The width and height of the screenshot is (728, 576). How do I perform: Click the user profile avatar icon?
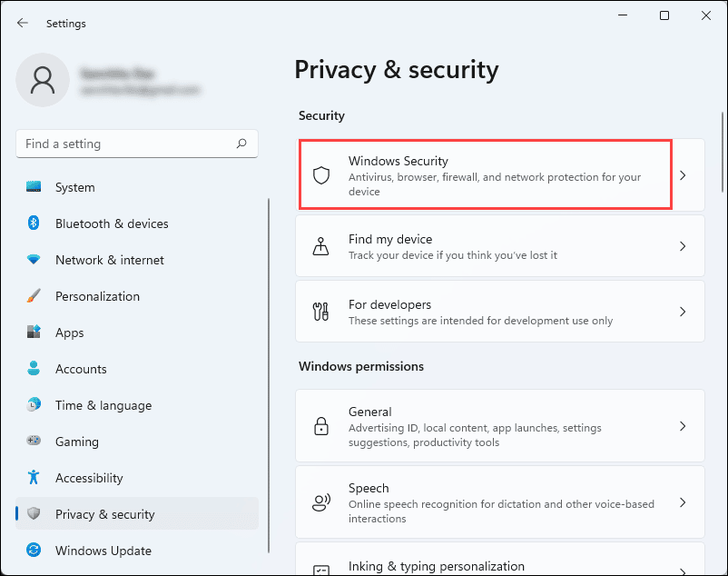(x=43, y=80)
